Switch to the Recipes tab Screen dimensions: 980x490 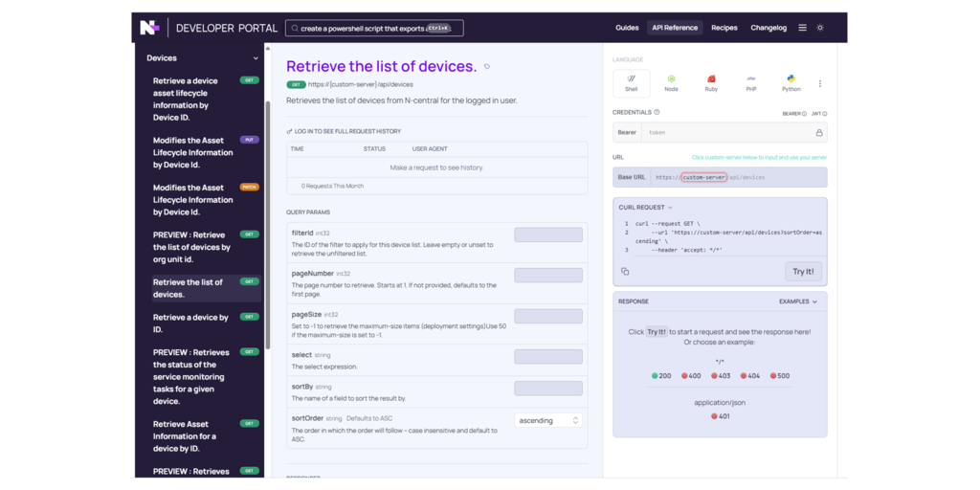click(724, 28)
